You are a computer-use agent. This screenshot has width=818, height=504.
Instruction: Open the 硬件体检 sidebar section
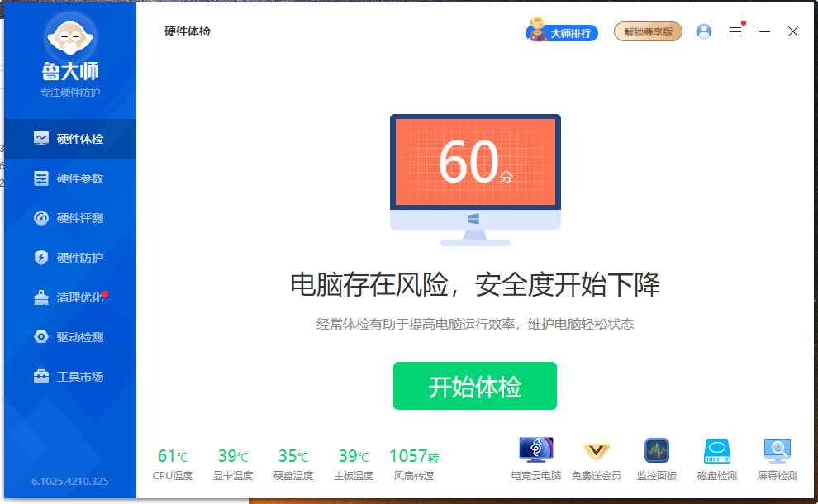tap(70, 139)
